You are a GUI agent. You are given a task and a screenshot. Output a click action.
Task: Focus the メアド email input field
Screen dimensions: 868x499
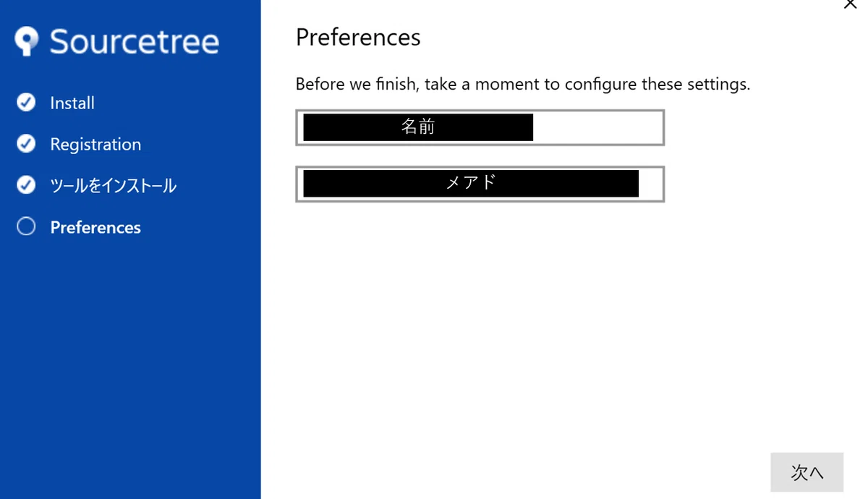[480, 184]
